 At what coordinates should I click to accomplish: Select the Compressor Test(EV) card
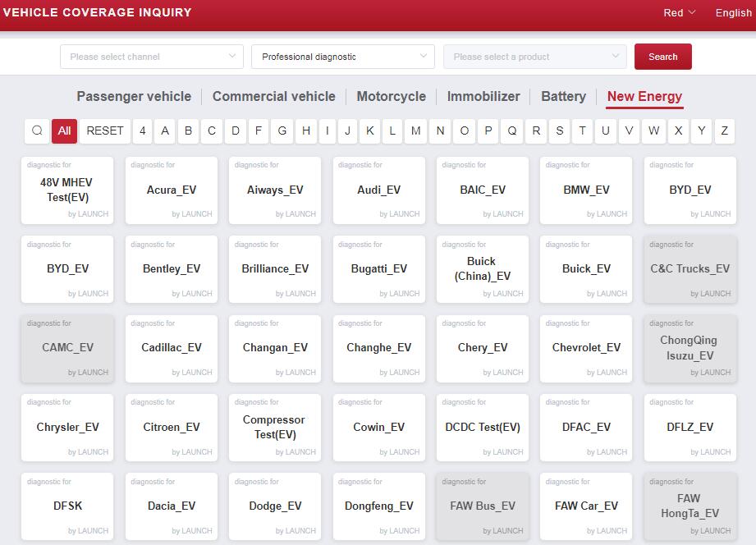(275, 428)
